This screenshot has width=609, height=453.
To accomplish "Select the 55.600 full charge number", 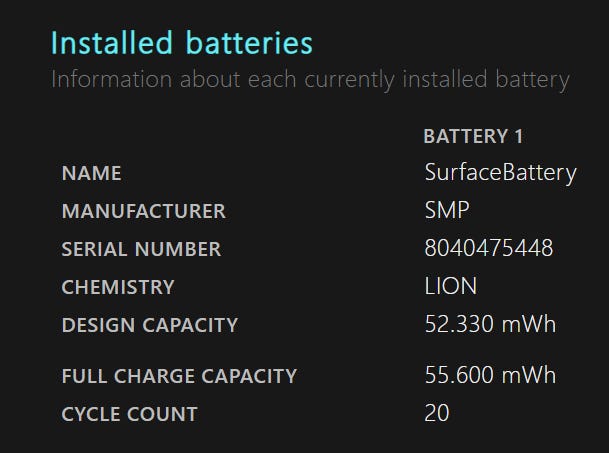I will (x=460, y=376).
